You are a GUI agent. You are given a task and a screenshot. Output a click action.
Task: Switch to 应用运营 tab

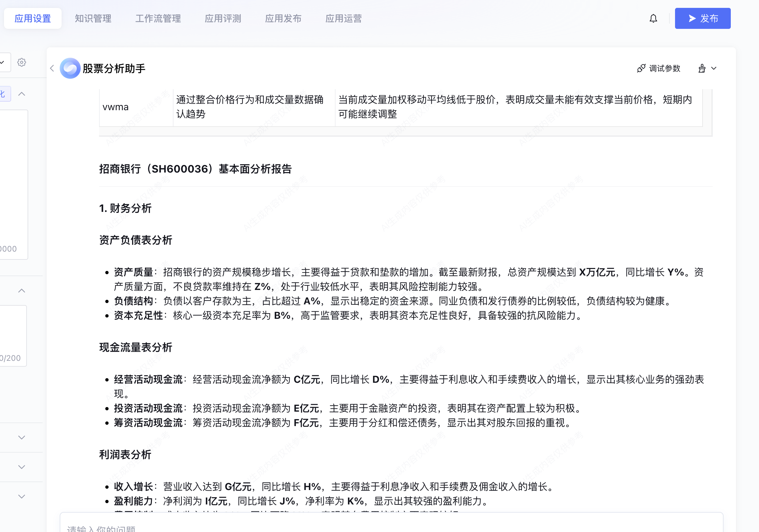coord(343,18)
